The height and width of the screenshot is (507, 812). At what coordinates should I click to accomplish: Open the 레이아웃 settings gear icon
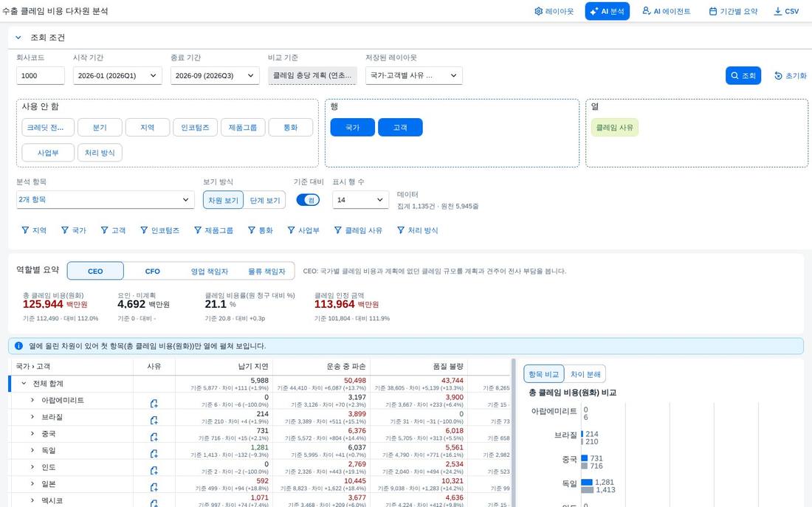[539, 11]
